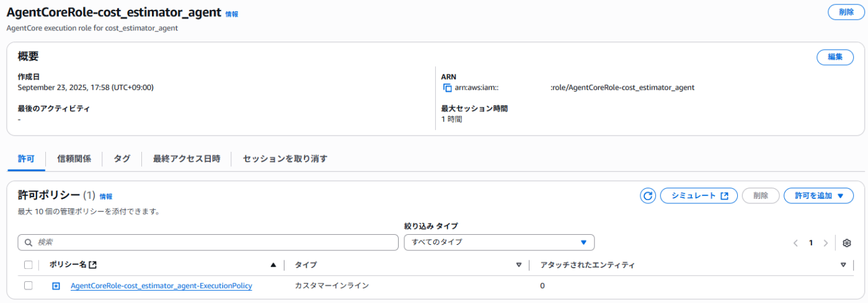Refresh the permissions policies list
Viewport: 868px width, 303px height.
pyautogui.click(x=648, y=196)
